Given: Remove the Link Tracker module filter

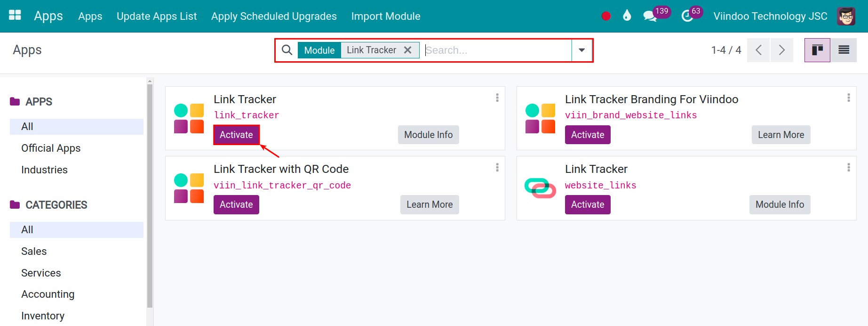Looking at the screenshot, I should tap(408, 50).
